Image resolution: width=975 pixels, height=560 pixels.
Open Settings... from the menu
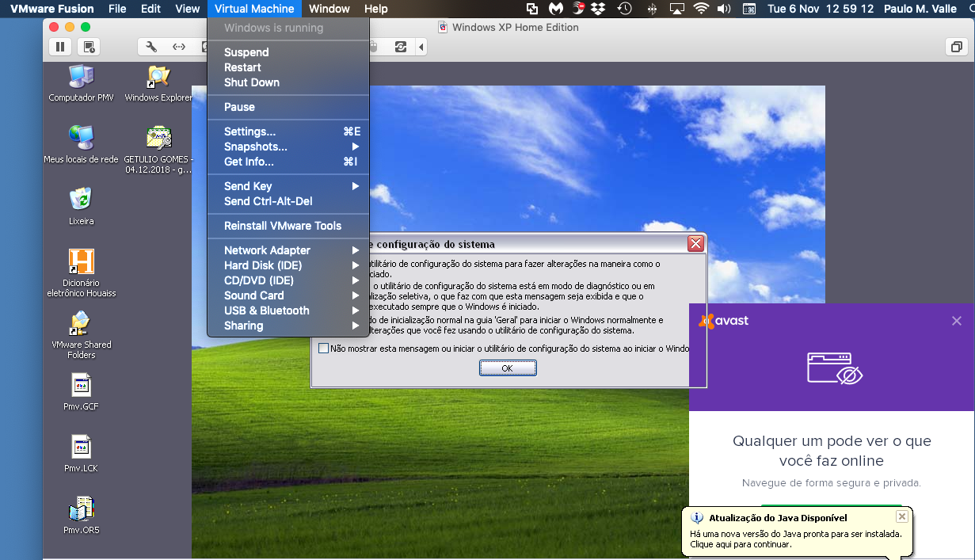point(288,131)
